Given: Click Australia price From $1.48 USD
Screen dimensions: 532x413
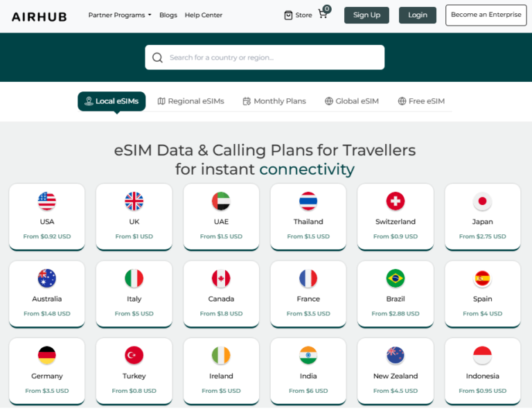Looking at the screenshot, I should 47,314.
